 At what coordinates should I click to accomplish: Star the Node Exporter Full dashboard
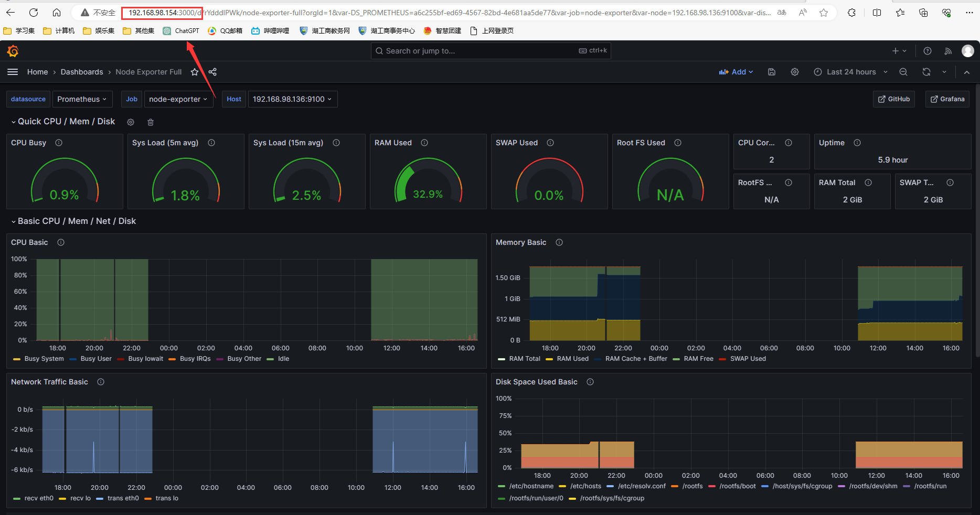click(195, 72)
